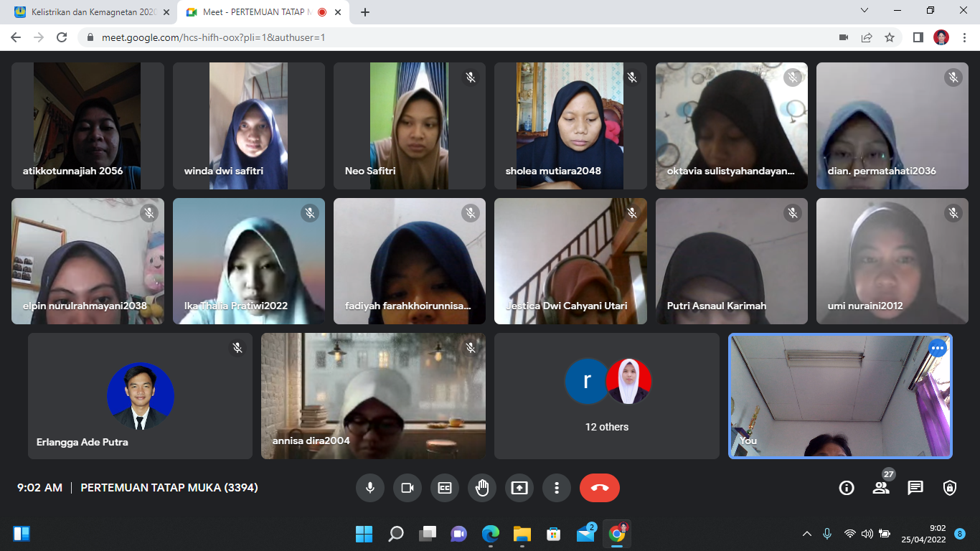Turn on closed captions
Screen dimensions: 980x551
(445, 488)
